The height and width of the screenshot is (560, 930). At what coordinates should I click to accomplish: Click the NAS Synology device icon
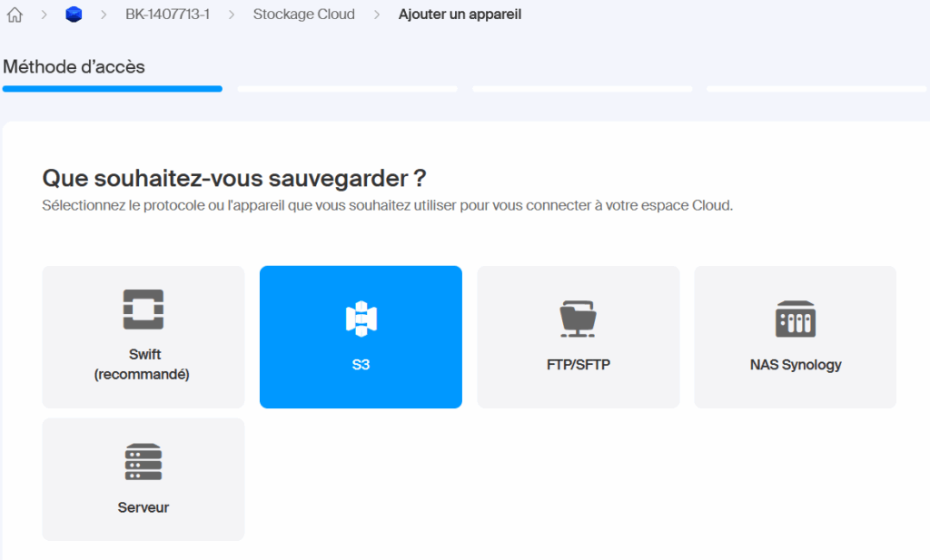point(795,317)
